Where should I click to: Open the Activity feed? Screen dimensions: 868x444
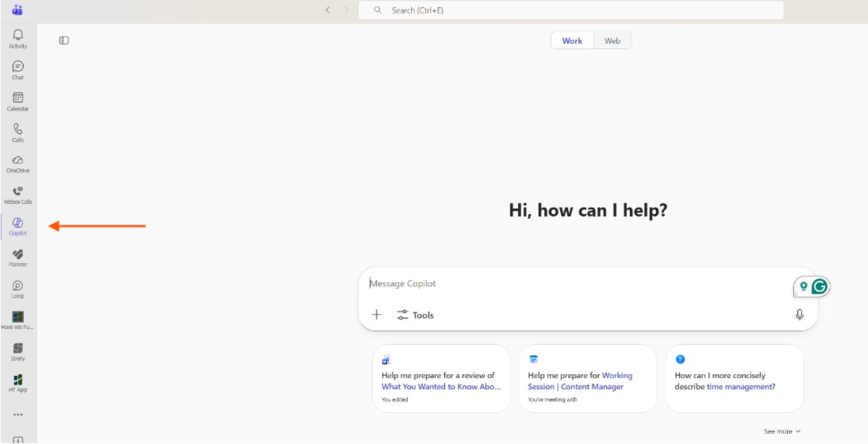17,38
